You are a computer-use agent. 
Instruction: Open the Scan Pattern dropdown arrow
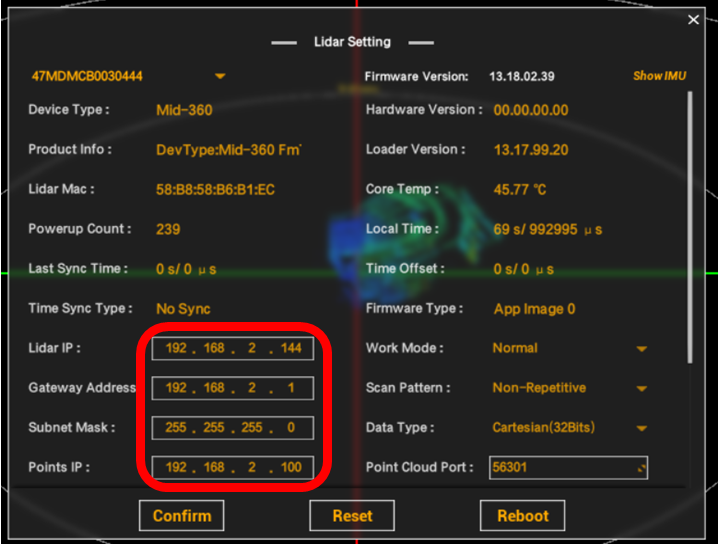[641, 389]
